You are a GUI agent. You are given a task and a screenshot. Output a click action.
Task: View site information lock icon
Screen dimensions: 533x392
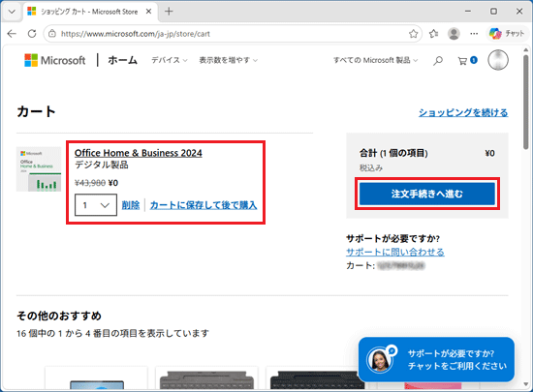point(52,34)
